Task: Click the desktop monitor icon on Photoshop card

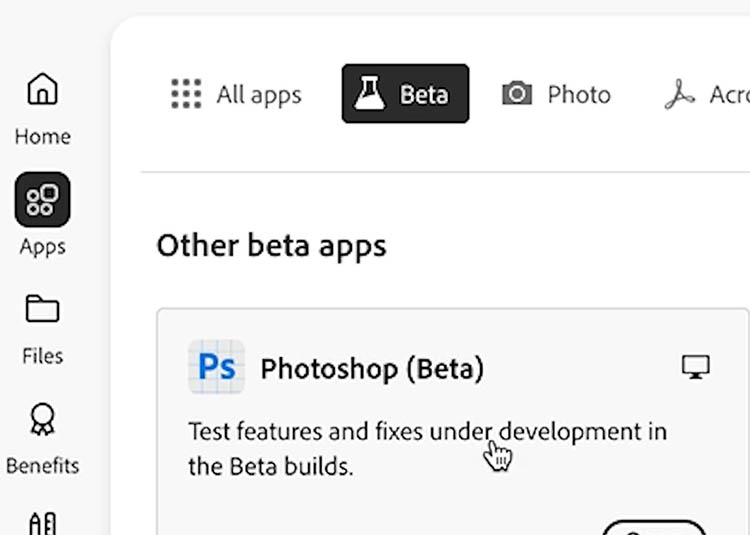Action: tap(695, 368)
